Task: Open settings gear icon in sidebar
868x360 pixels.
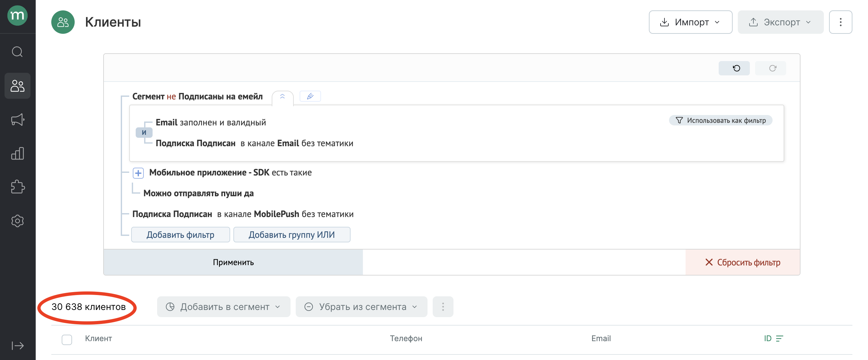Action: coord(18,221)
